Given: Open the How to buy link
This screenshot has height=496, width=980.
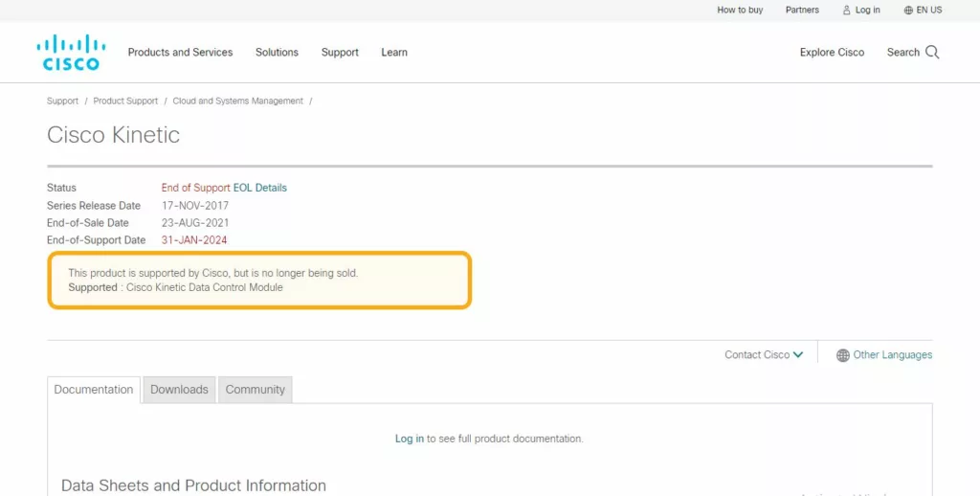Looking at the screenshot, I should [740, 10].
